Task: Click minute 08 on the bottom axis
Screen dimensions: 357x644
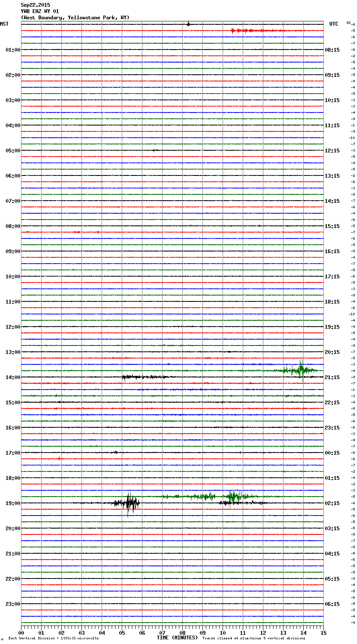Action: tap(182, 633)
